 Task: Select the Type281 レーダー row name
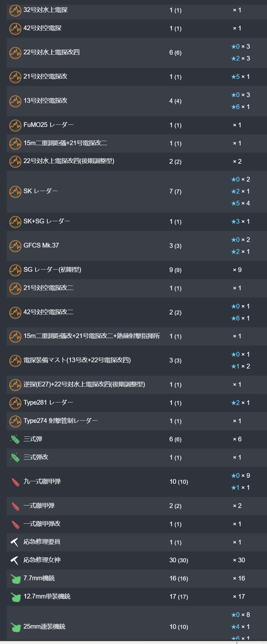coord(48,402)
